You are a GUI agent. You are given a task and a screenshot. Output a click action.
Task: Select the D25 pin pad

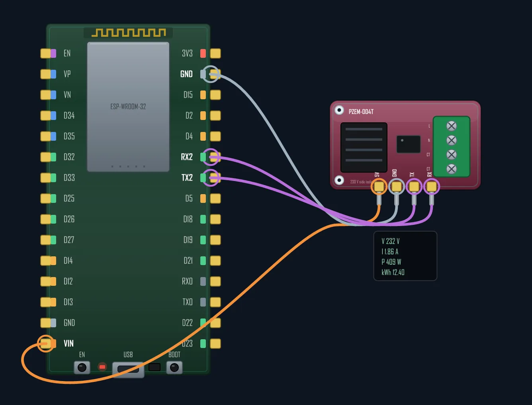click(x=46, y=199)
